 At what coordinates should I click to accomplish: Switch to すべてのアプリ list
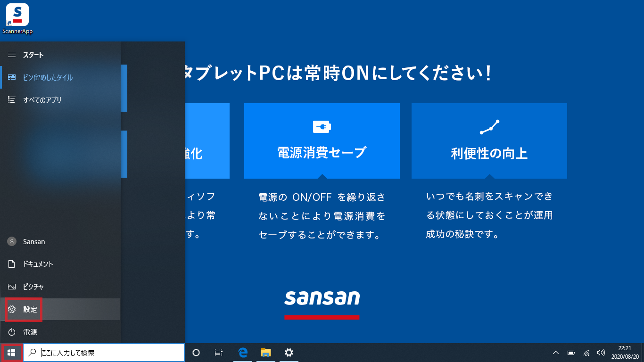click(42, 100)
